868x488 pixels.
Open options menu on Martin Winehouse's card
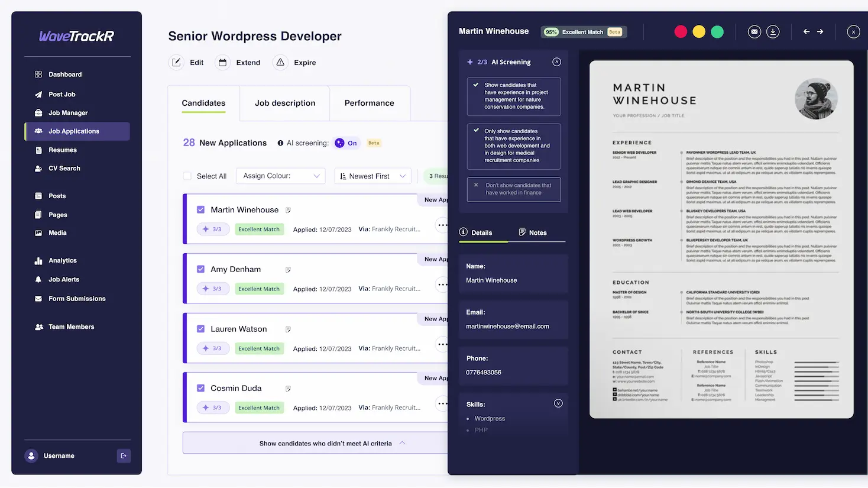point(442,225)
